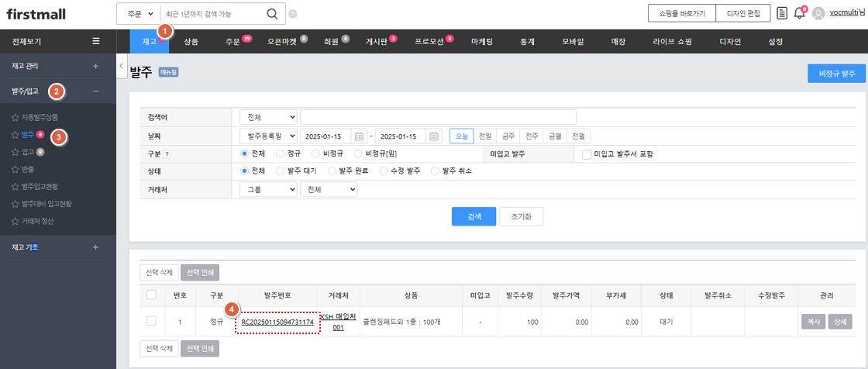
Task: Star the 자동발주상품 menu as favorite
Action: click(x=15, y=117)
